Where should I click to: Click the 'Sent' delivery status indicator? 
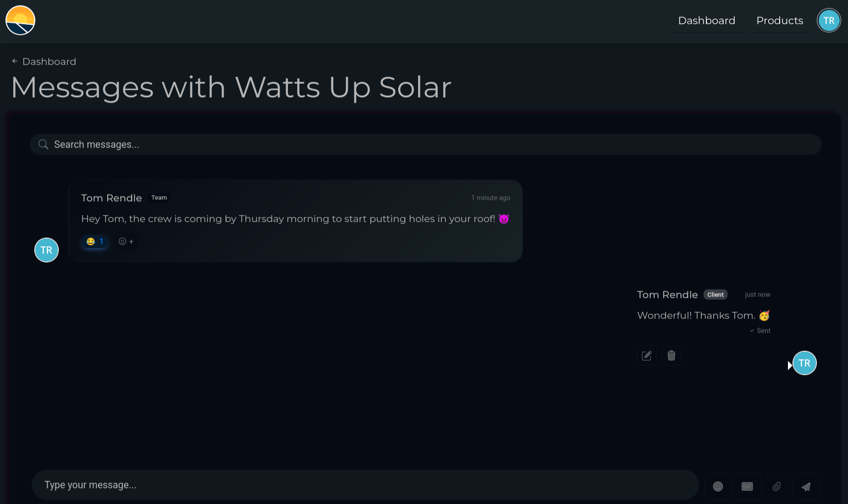[x=760, y=330]
